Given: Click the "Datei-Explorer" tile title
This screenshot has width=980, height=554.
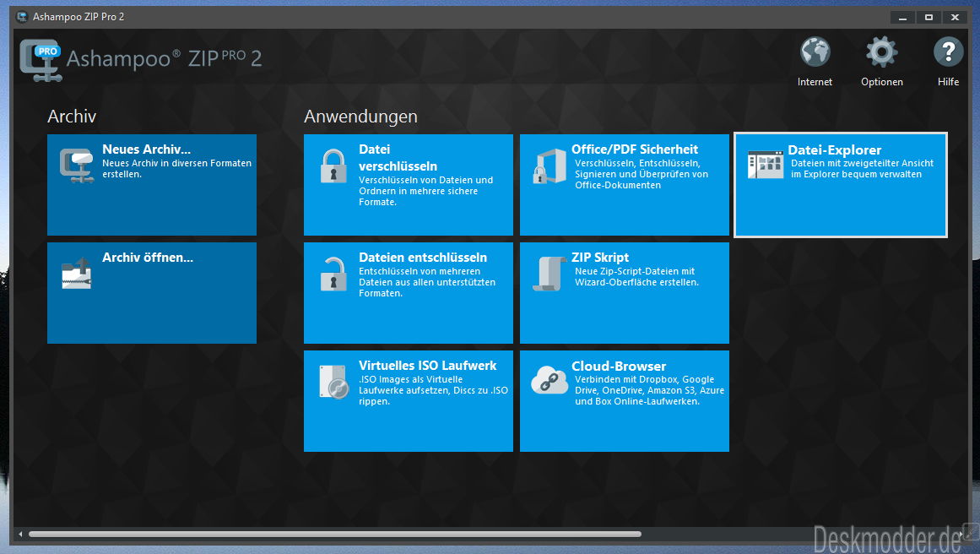Looking at the screenshot, I should tap(834, 150).
